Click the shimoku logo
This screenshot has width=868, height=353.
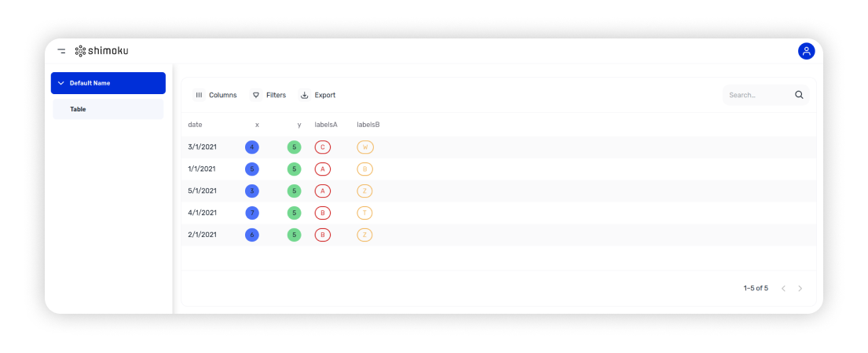(101, 51)
